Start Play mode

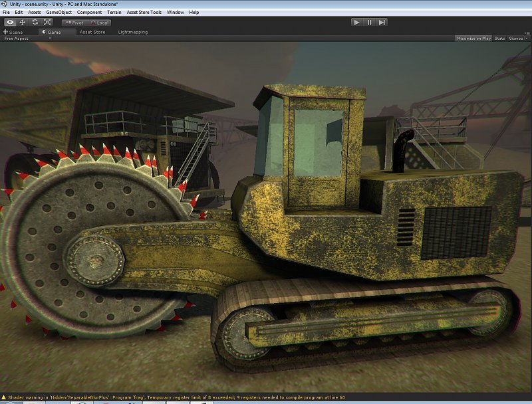coord(356,23)
